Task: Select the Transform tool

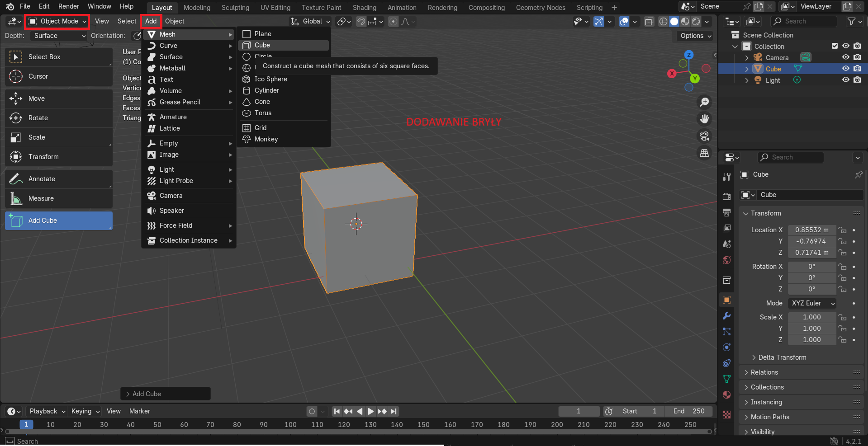Action: tap(59, 157)
